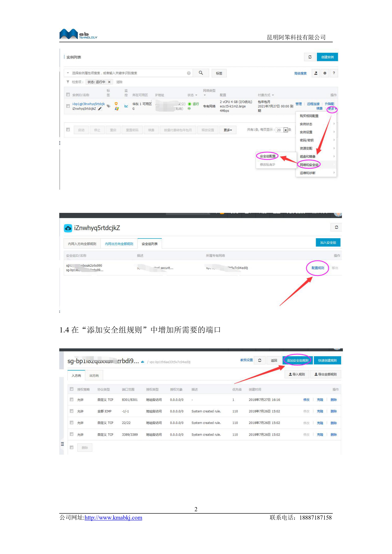Tick the select-all checkbox in rules table header

click(72, 389)
